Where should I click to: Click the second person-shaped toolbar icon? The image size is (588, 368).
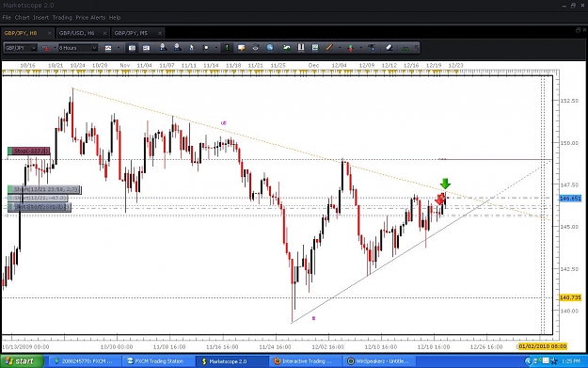click(x=177, y=47)
